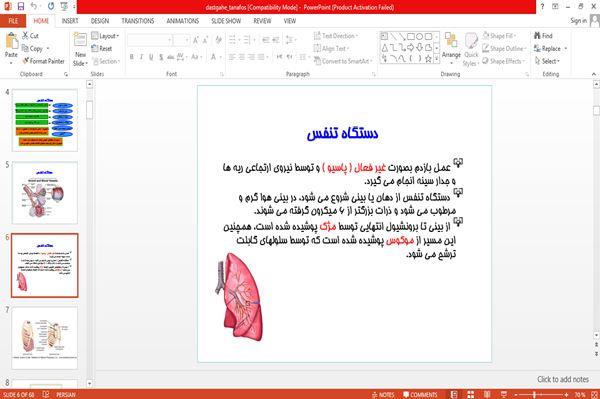Clear all text formatting
Image resolution: width=600 pixels, height=399 pixels.
click(218, 40)
